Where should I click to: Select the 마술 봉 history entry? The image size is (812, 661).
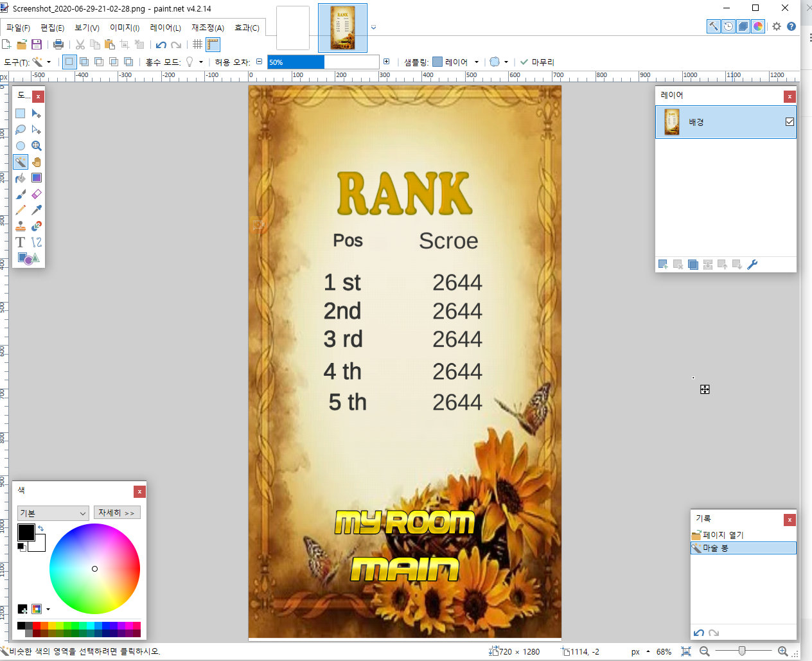(743, 548)
